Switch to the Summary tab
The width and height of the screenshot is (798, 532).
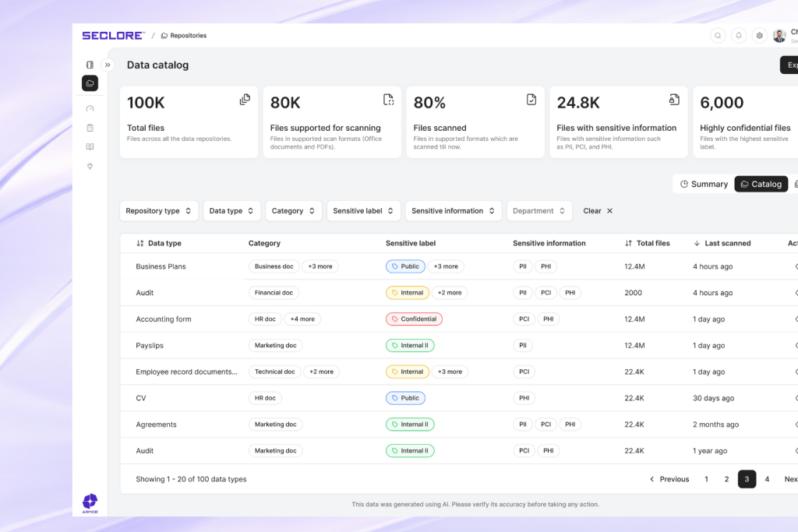click(x=704, y=184)
